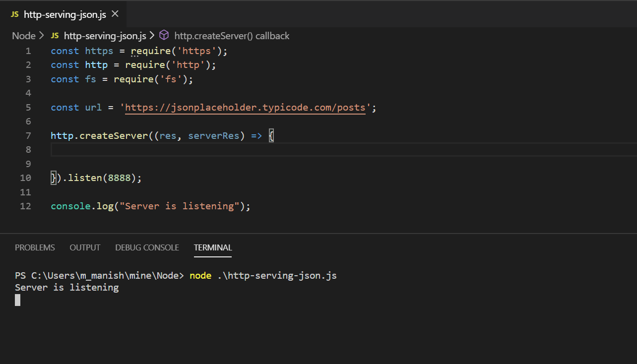Click the http-serving-json.js breadcrumb item

click(105, 35)
